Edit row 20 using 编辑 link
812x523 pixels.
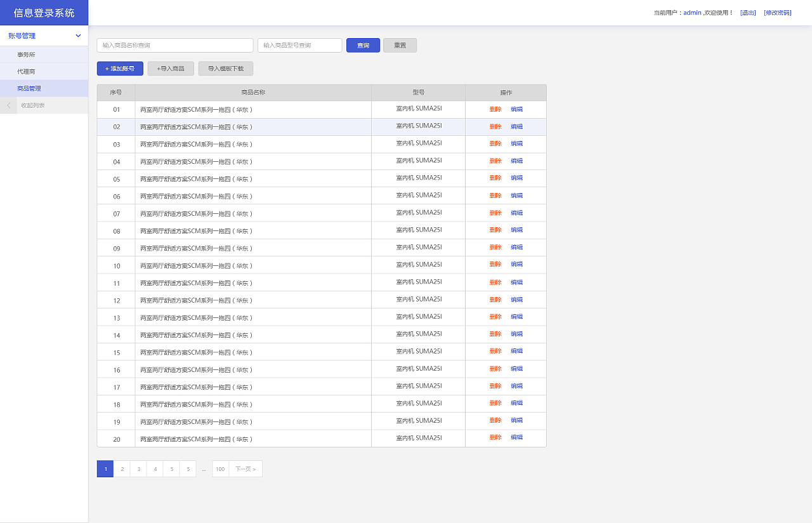516,437
